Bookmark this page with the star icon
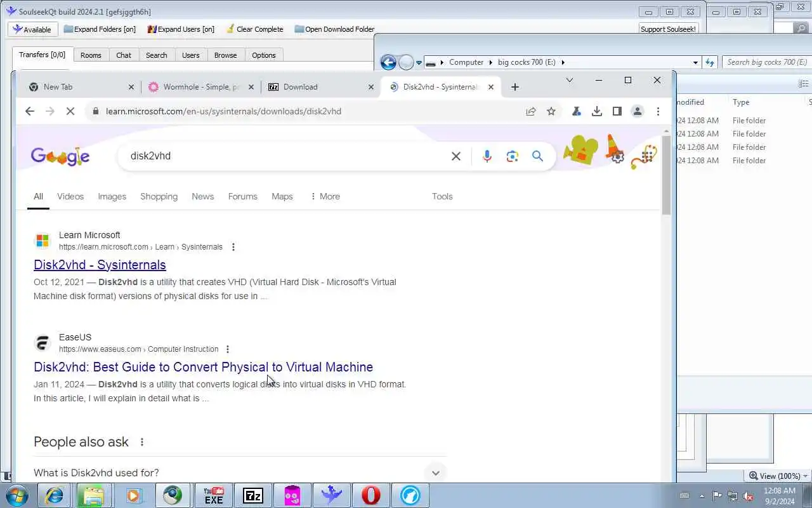The height and width of the screenshot is (508, 812). [551, 111]
